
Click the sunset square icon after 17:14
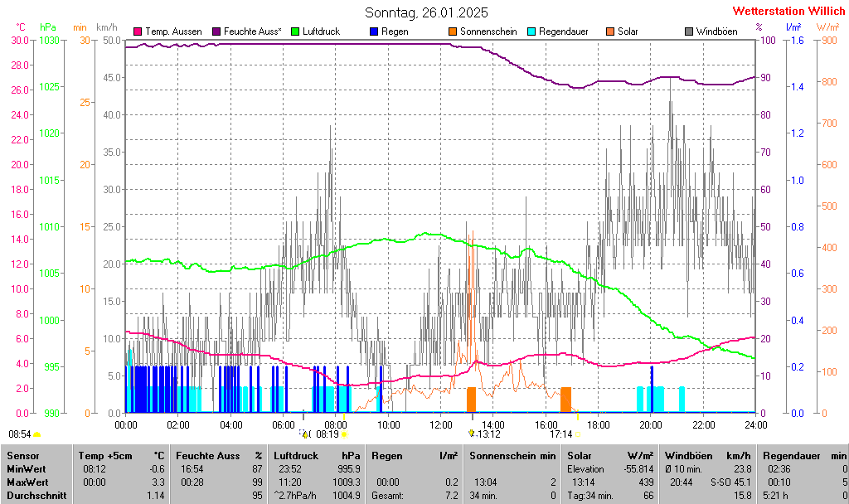pyautogui.click(x=578, y=434)
